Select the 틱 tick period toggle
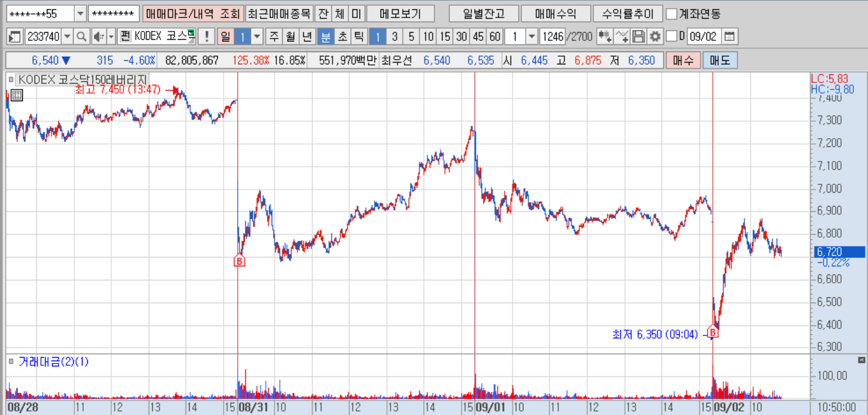 coord(359,37)
